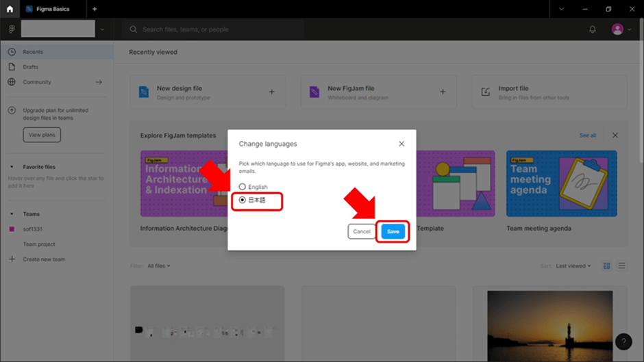
Task: Click the plus on New design file card
Action: point(271,92)
